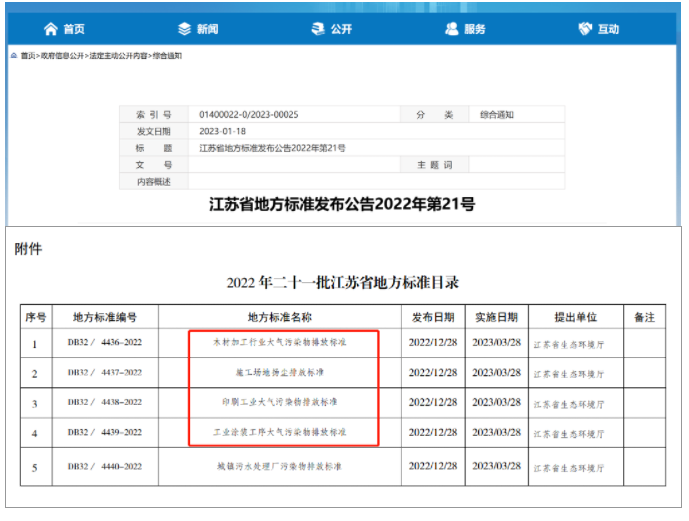Image resolution: width=689 pixels, height=521 pixels.
Task: Click the 序号 column header
Action: (36, 317)
